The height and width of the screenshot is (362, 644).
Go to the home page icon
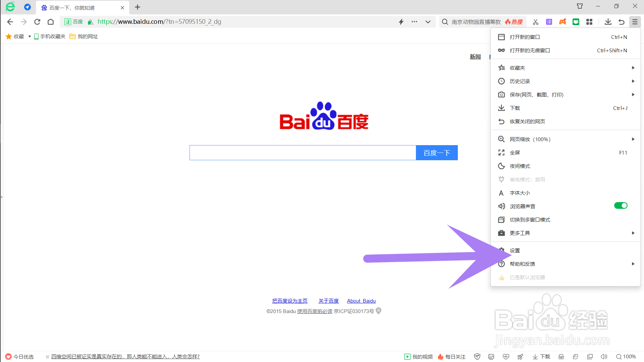coord(51,22)
